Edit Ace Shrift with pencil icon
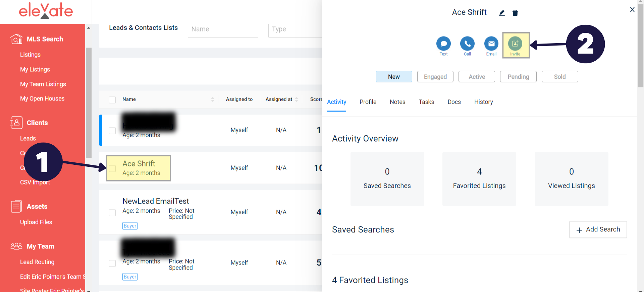The height and width of the screenshot is (292, 644). (x=502, y=13)
